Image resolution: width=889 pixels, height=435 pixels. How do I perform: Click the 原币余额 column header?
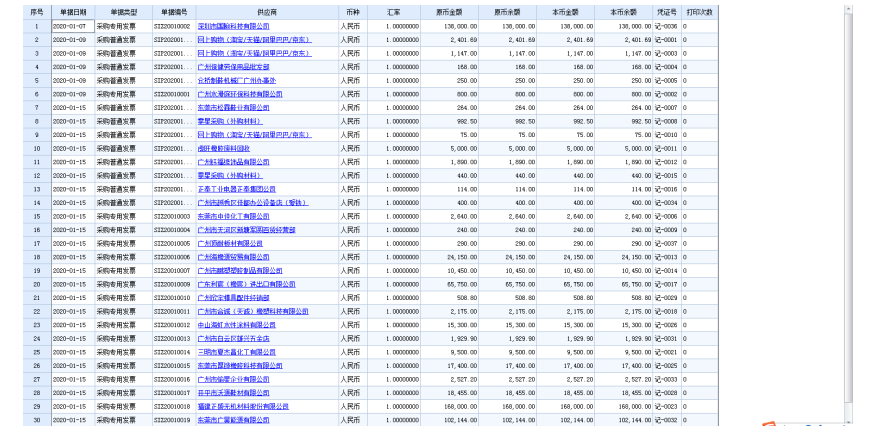(x=507, y=12)
